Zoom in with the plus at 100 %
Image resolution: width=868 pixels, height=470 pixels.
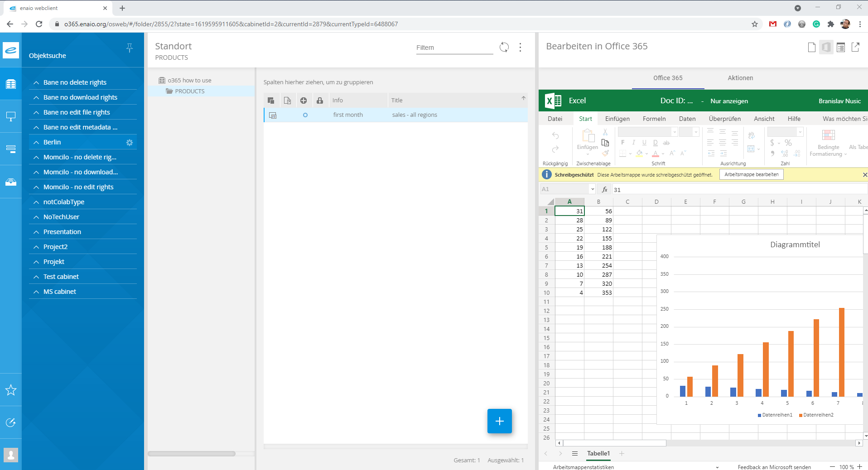tap(859, 467)
